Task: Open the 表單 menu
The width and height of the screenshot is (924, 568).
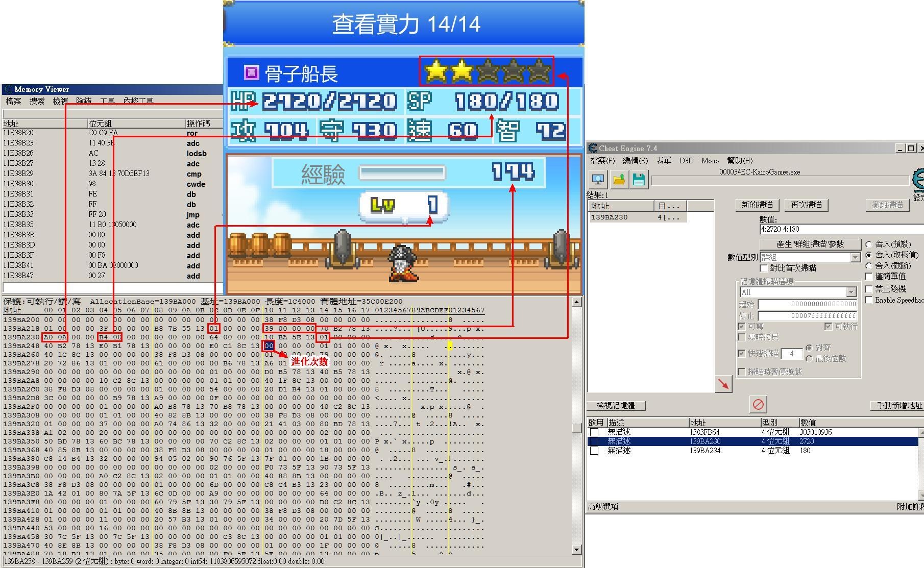Action: 664,160
